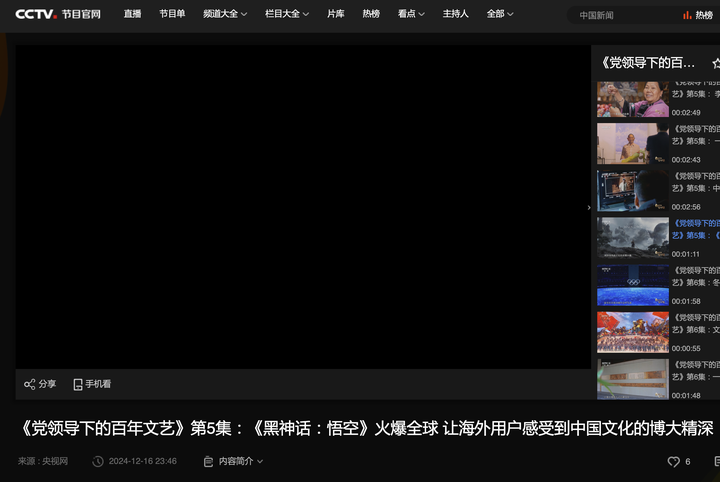The image size is (720, 482).
Task: Click the black video player area
Action: click(x=303, y=207)
